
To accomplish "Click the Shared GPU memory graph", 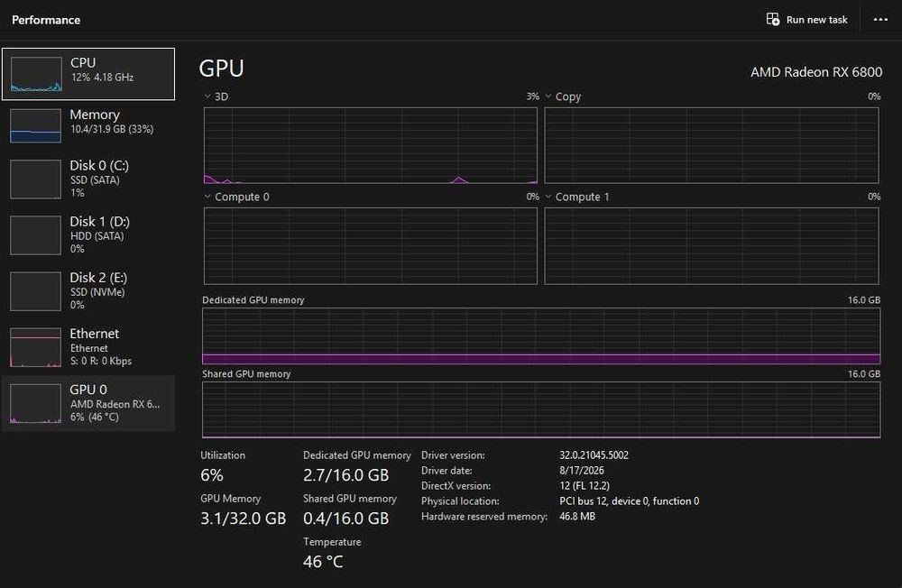I will click(541, 409).
